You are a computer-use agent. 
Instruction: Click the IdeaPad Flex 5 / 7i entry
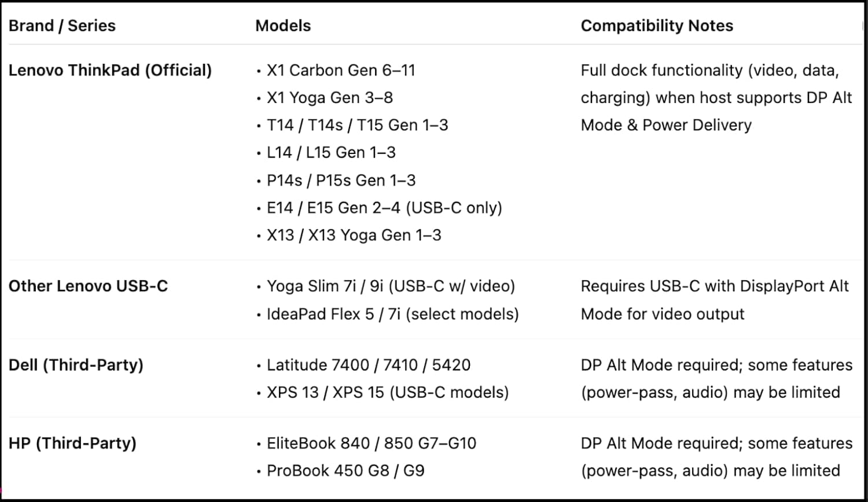tap(392, 314)
